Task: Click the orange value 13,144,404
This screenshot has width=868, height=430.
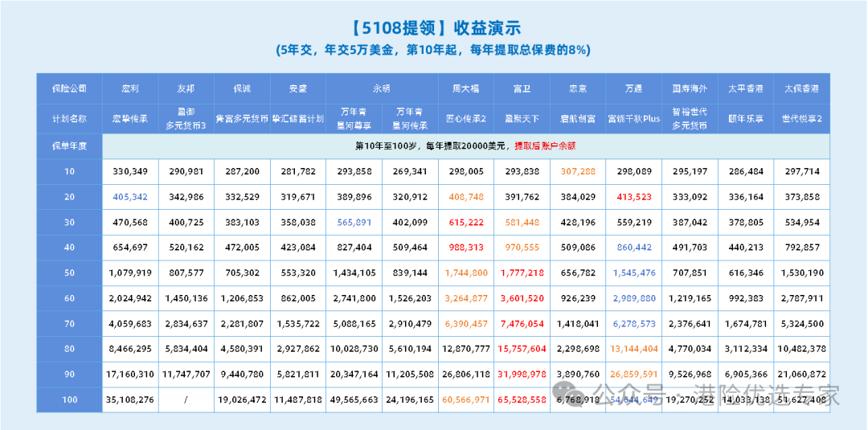Action: [634, 349]
